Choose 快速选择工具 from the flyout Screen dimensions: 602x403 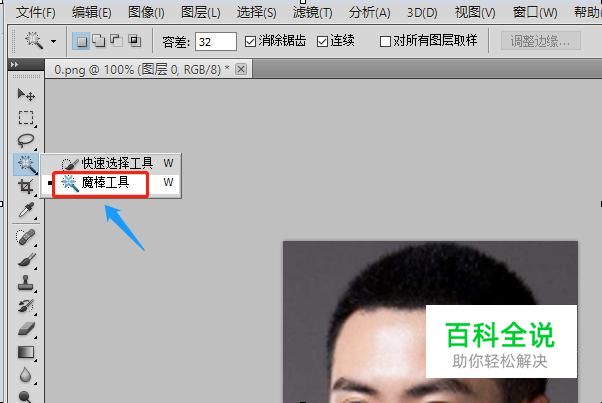pos(111,164)
